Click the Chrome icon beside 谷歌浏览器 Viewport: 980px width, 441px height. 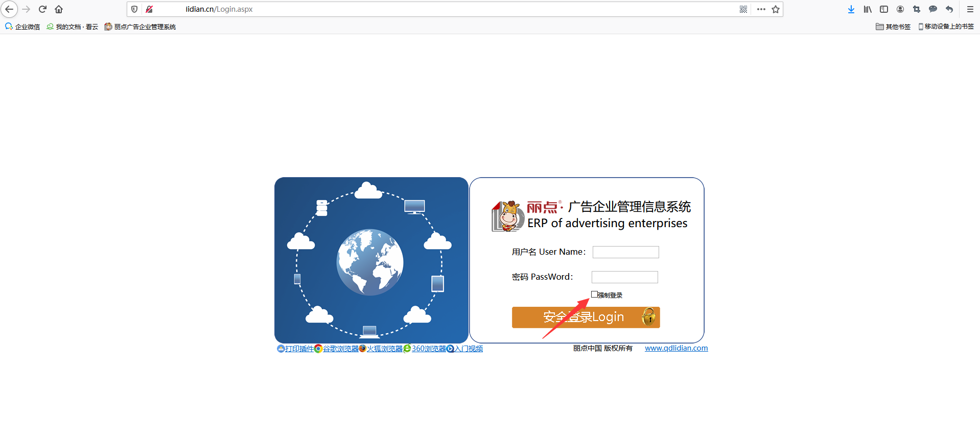(318, 349)
